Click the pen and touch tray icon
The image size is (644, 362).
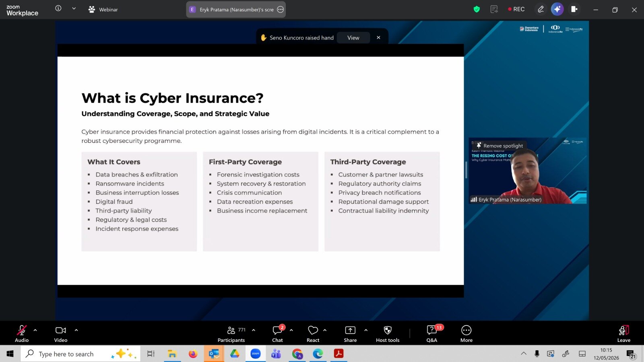tap(566, 354)
